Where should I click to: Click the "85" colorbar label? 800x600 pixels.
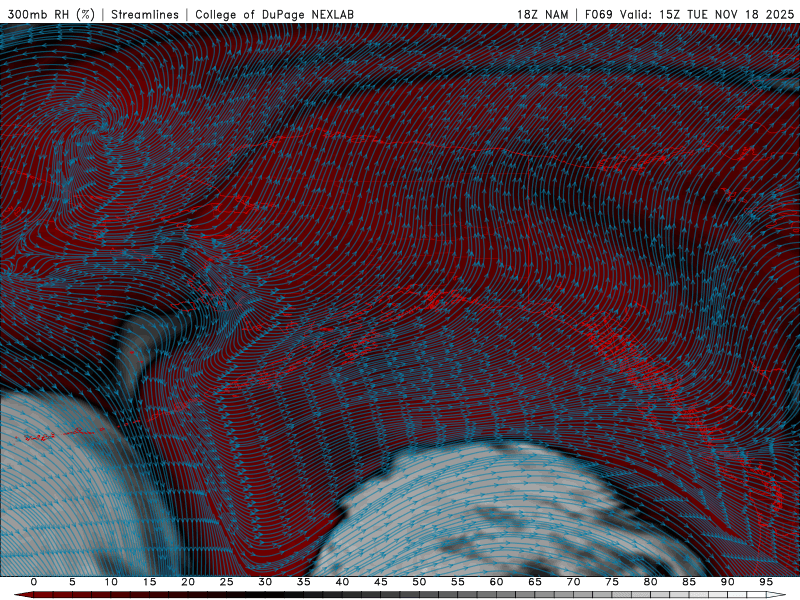click(689, 582)
